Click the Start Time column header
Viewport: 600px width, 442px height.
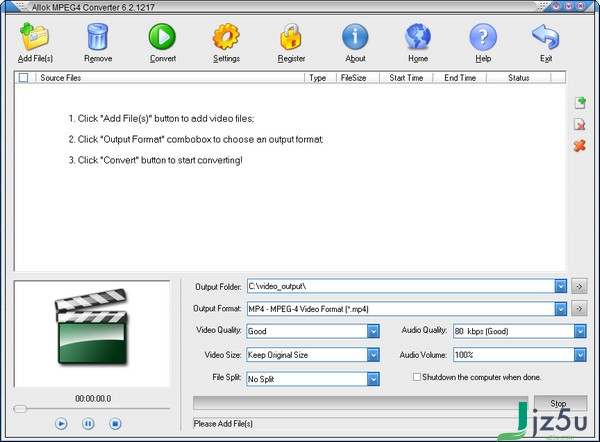point(406,78)
